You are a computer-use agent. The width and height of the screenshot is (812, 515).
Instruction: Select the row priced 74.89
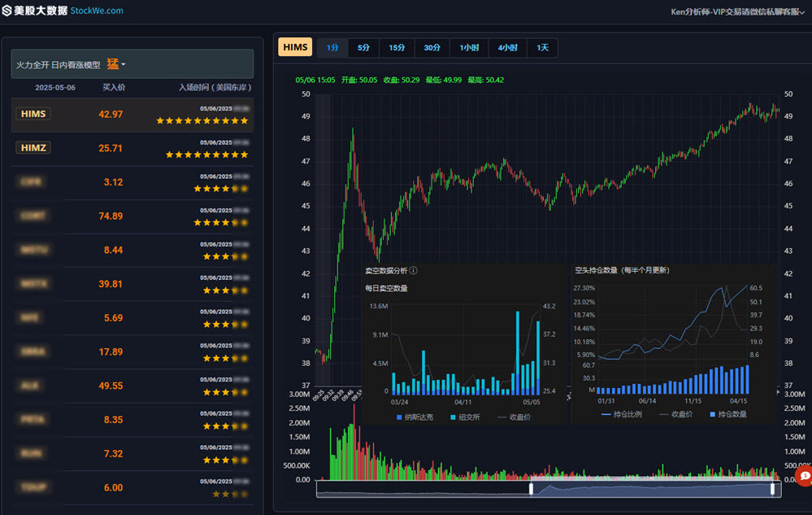132,216
